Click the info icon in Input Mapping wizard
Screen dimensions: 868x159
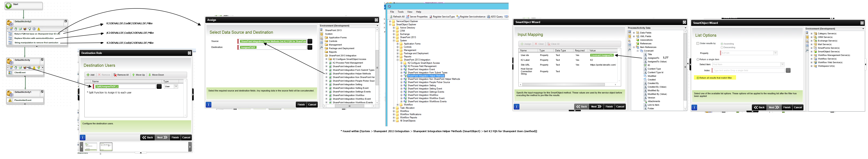click(517, 106)
